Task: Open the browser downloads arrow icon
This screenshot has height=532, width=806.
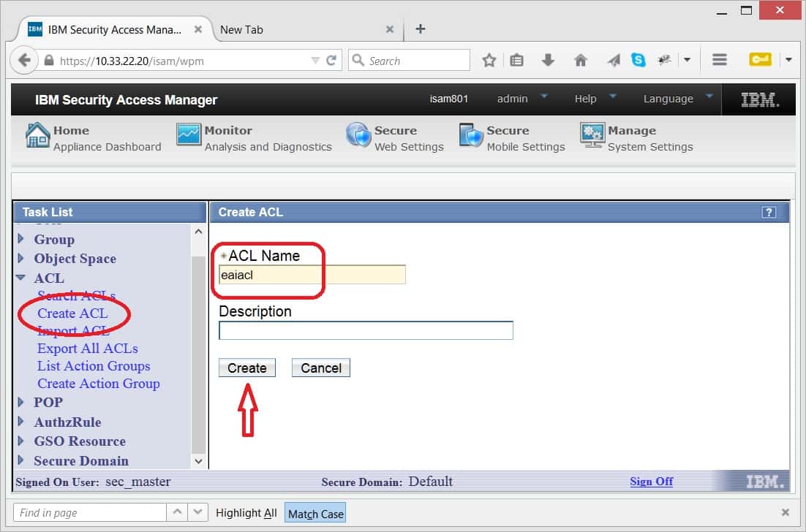Action: pos(548,61)
